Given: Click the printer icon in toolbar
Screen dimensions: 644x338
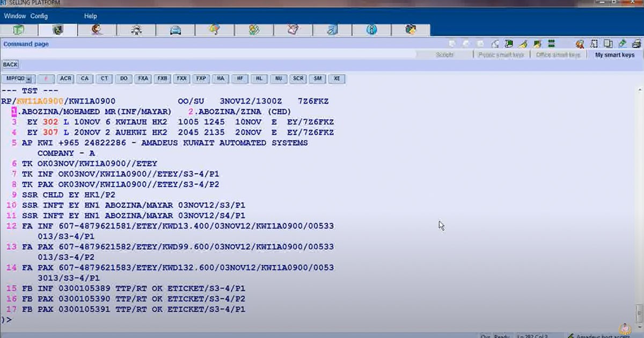Looking at the screenshot, I should click(x=636, y=44).
